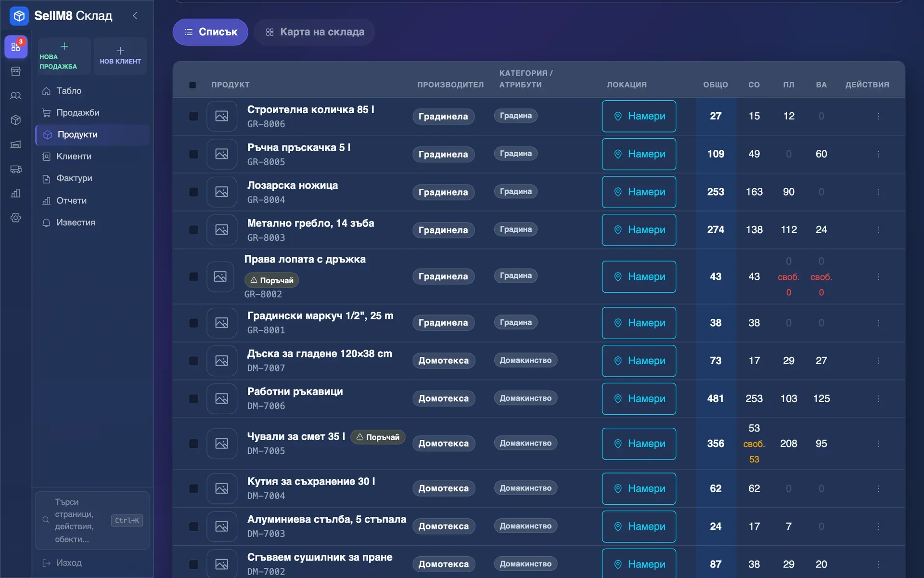Collapse the sidebar with the chevron arrow
This screenshot has width=924, height=578.
click(135, 16)
